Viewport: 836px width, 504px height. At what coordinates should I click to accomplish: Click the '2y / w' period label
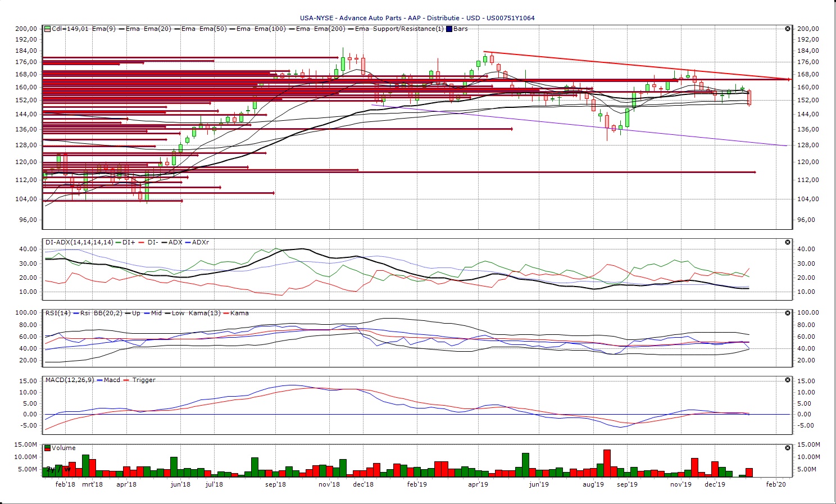pos(58,469)
